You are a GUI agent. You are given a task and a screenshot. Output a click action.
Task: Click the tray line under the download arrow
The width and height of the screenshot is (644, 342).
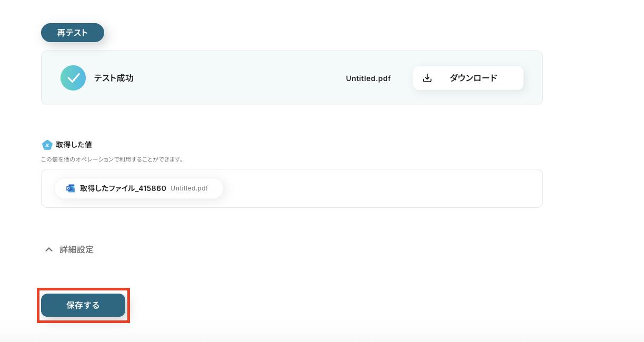[428, 82]
